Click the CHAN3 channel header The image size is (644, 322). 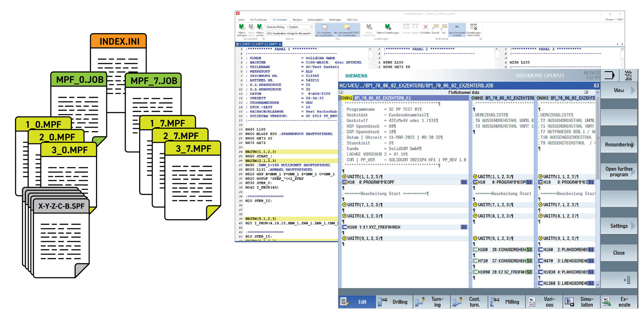pyautogui.click(x=566, y=98)
